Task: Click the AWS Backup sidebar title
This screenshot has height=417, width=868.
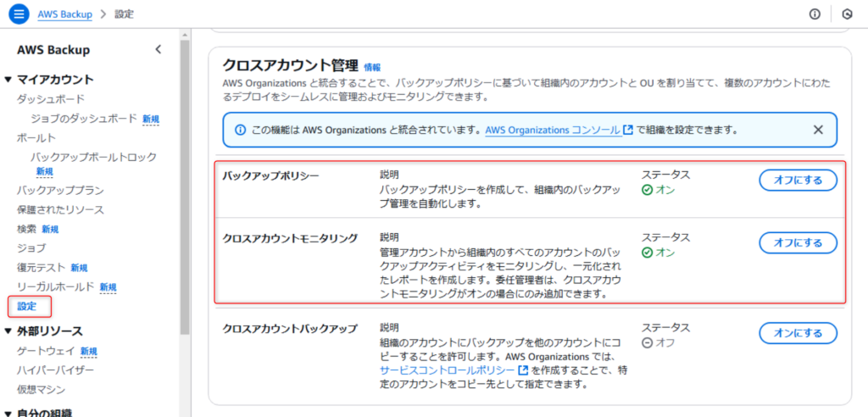Action: pyautogui.click(x=53, y=50)
